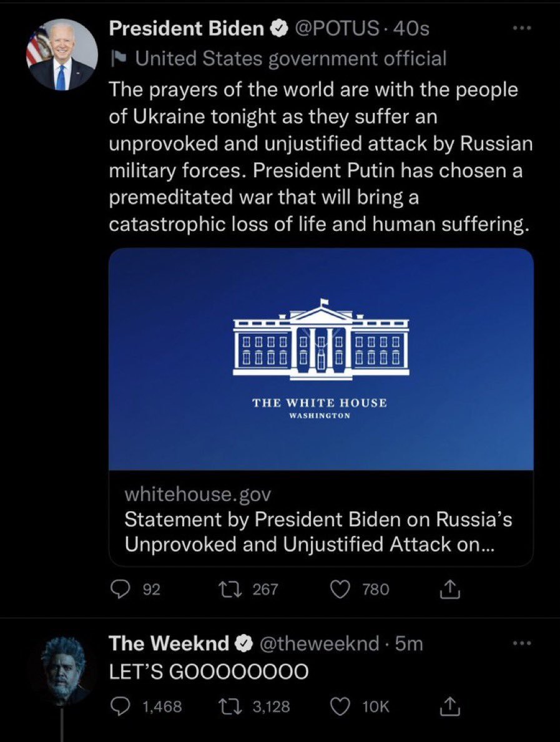The width and height of the screenshot is (560, 742).
Task: Open more options on The Weeknd's tweet
Action: (519, 644)
